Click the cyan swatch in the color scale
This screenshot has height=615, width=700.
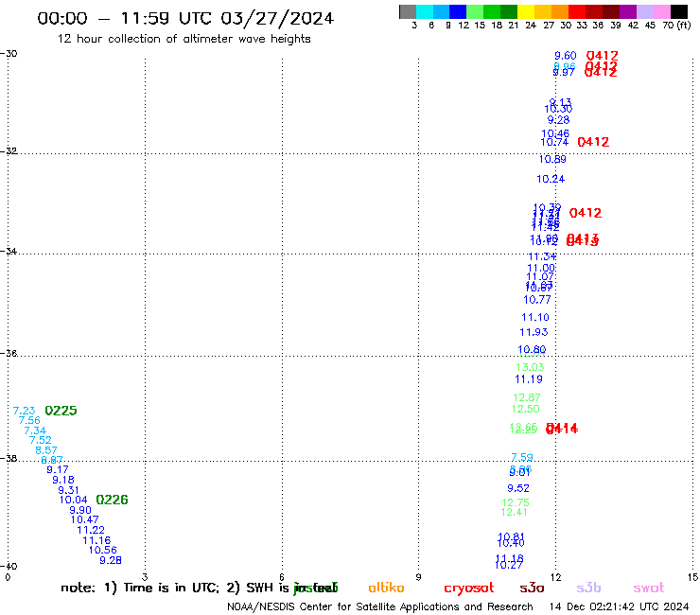[425, 11]
